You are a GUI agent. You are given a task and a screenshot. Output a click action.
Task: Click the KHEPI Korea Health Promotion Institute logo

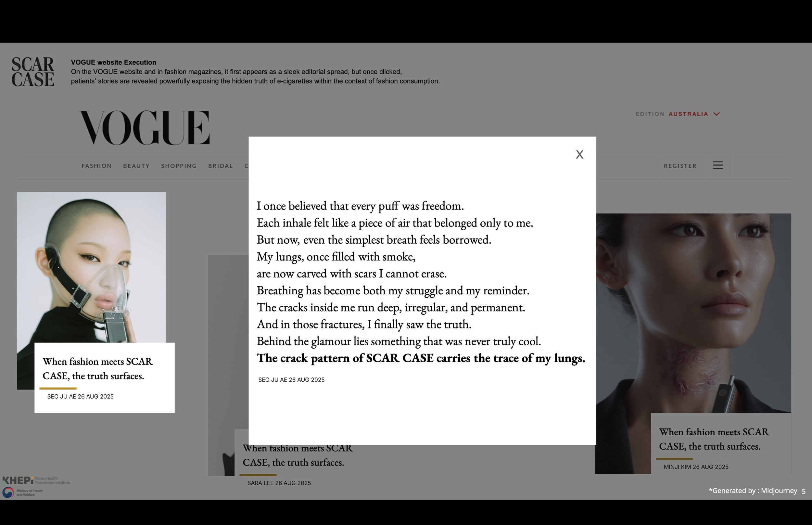[36, 480]
